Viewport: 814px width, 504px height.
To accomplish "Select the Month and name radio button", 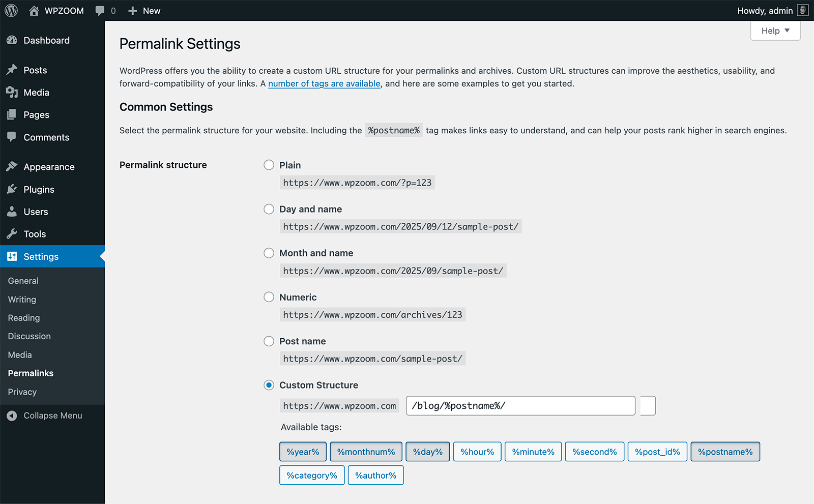I will (269, 253).
